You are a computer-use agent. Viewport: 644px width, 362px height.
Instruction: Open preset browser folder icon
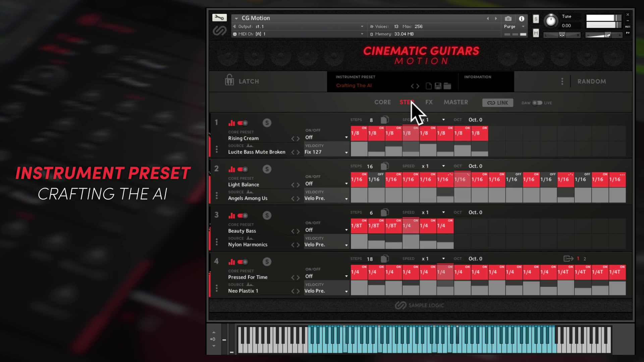tap(447, 86)
